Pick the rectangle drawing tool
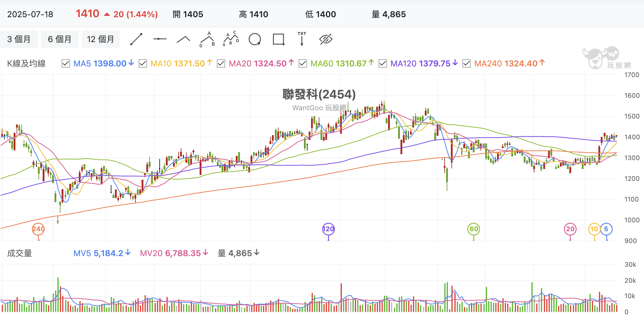 (278, 39)
